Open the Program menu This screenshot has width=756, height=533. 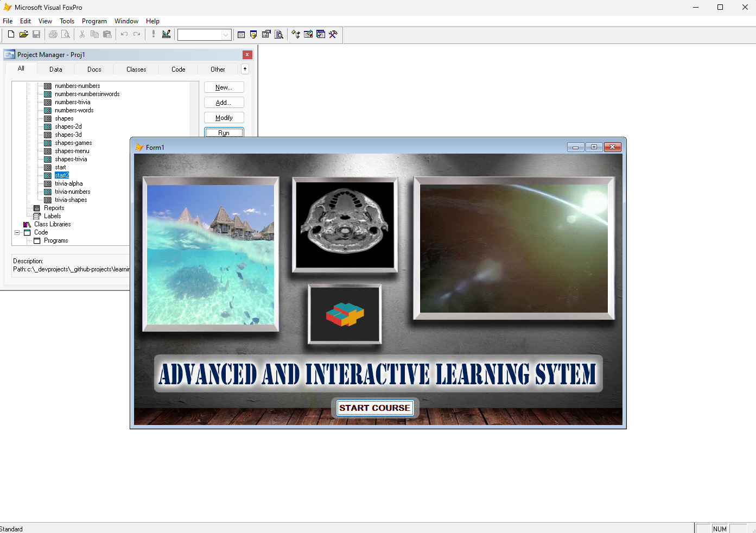(x=94, y=21)
